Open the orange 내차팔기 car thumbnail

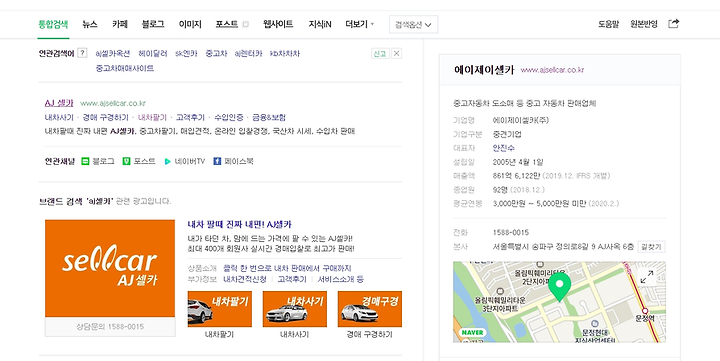click(x=219, y=309)
